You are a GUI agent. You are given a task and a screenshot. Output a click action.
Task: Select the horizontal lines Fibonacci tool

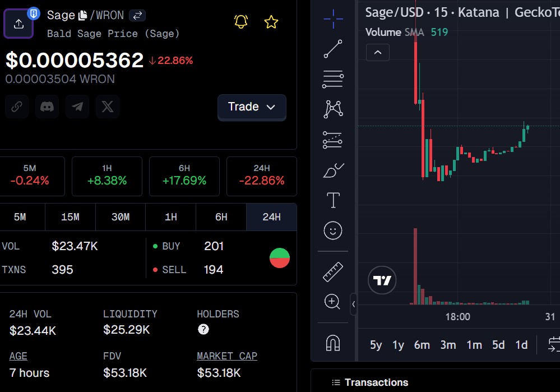point(333,79)
